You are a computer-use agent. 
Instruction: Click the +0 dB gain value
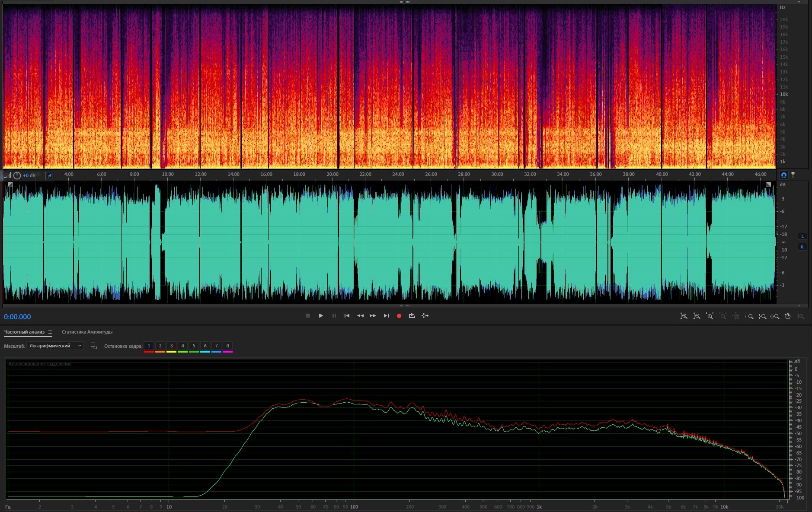29,175
